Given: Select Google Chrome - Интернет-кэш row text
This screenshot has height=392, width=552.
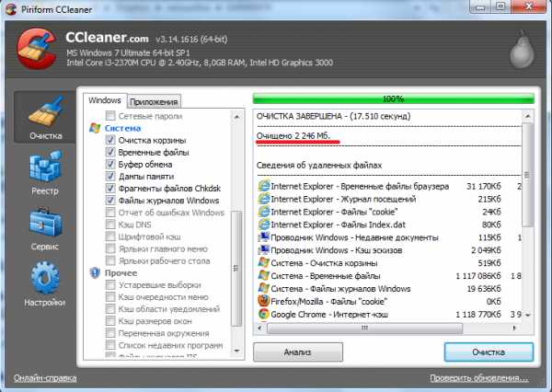Looking at the screenshot, I should (329, 314).
